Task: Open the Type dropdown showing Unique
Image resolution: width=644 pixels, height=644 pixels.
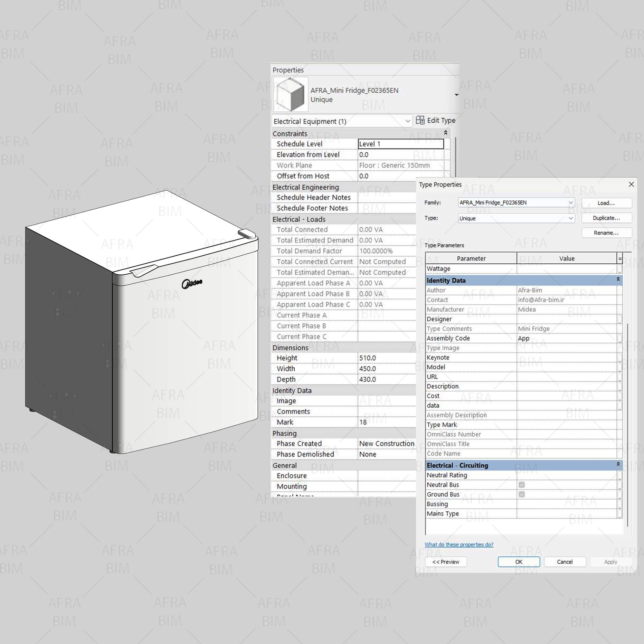Action: click(x=570, y=218)
